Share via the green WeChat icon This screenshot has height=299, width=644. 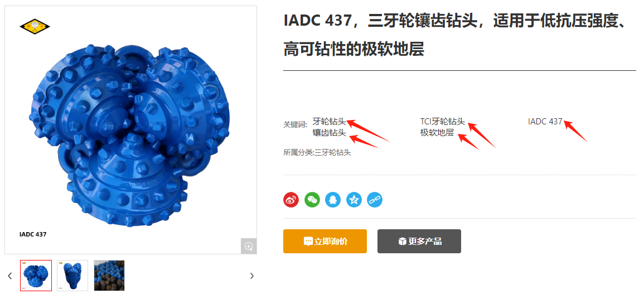click(x=312, y=200)
